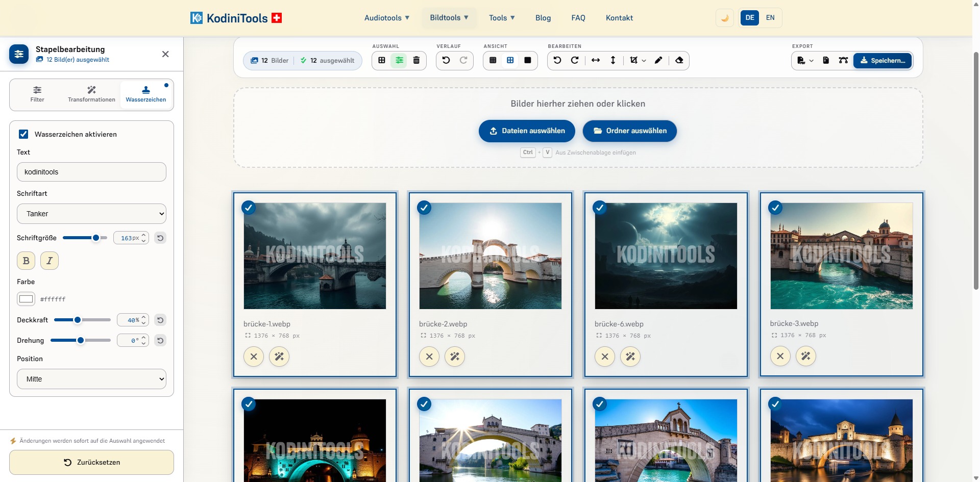Click the KodiniTools logo

point(236,18)
